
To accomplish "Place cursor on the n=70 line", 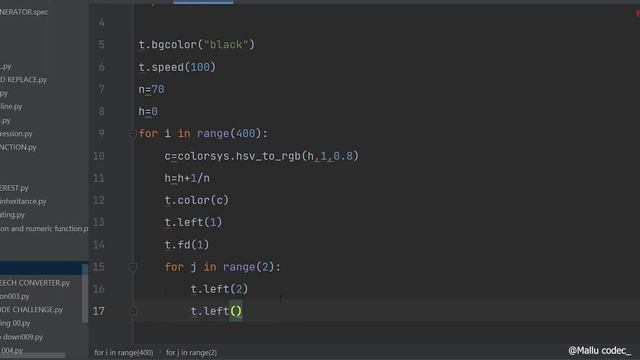I will click(x=151, y=89).
